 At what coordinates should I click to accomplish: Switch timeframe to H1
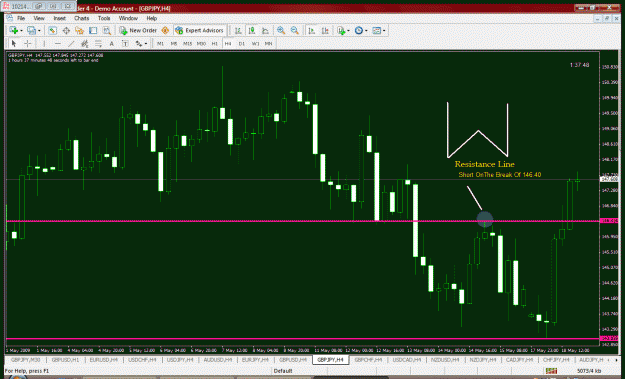(214, 43)
